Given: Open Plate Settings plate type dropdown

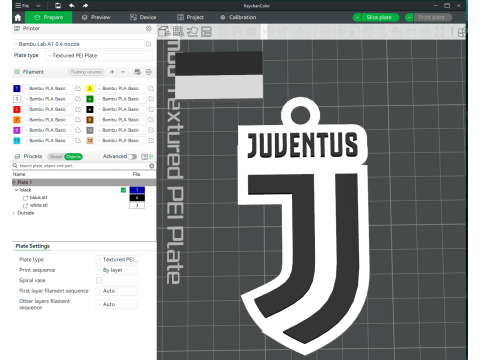Looking at the screenshot, I should [x=117, y=259].
